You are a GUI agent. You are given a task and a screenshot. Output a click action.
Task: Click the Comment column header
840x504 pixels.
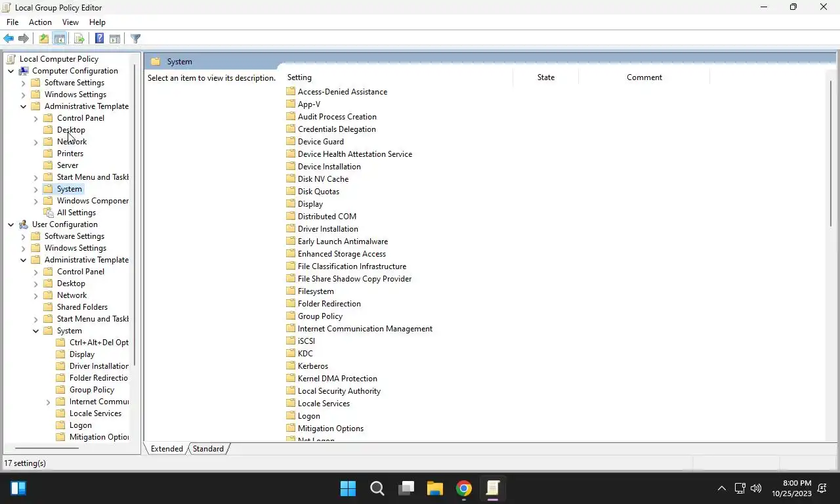pyautogui.click(x=644, y=77)
